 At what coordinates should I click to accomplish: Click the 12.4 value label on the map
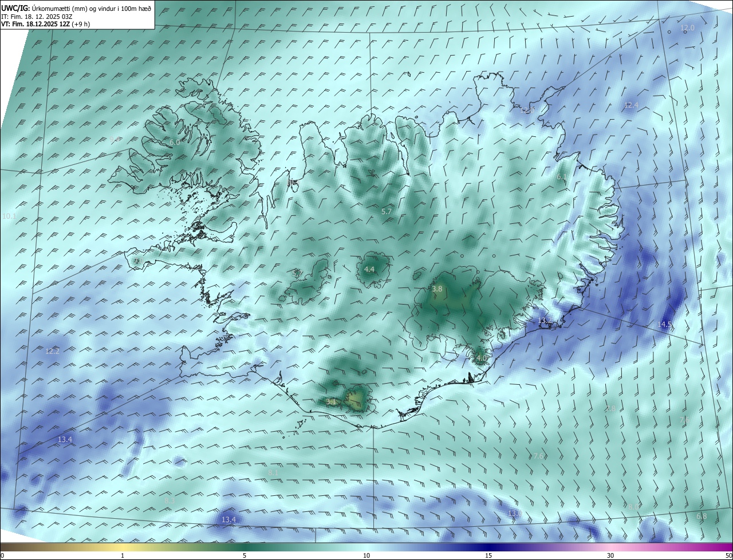click(x=631, y=105)
